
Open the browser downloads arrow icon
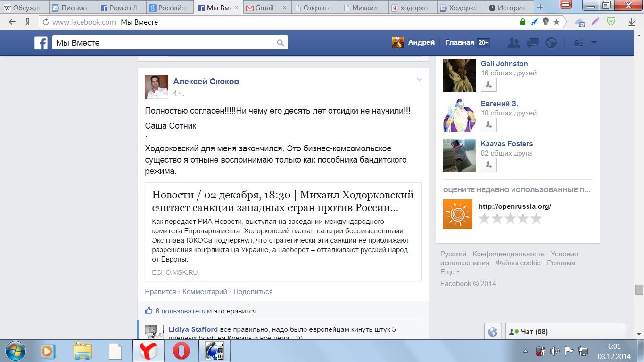[x=632, y=22]
